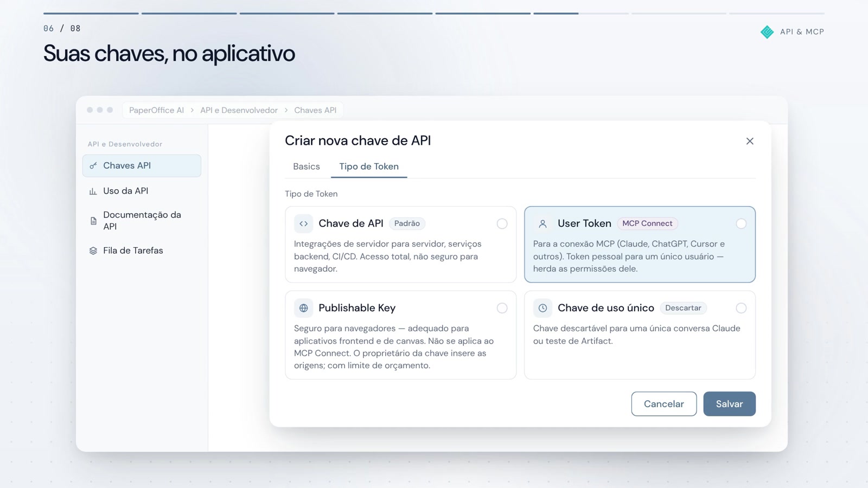Pick the Chave de uso único radio button

click(x=741, y=308)
